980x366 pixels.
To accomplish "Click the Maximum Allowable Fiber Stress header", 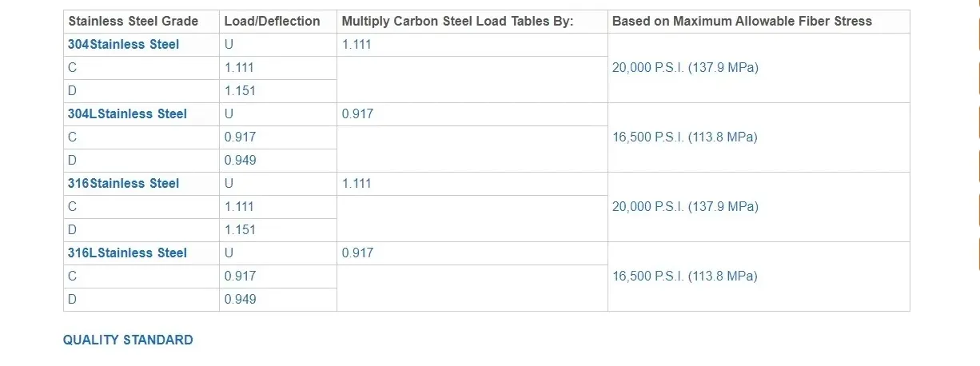I will tap(742, 22).
